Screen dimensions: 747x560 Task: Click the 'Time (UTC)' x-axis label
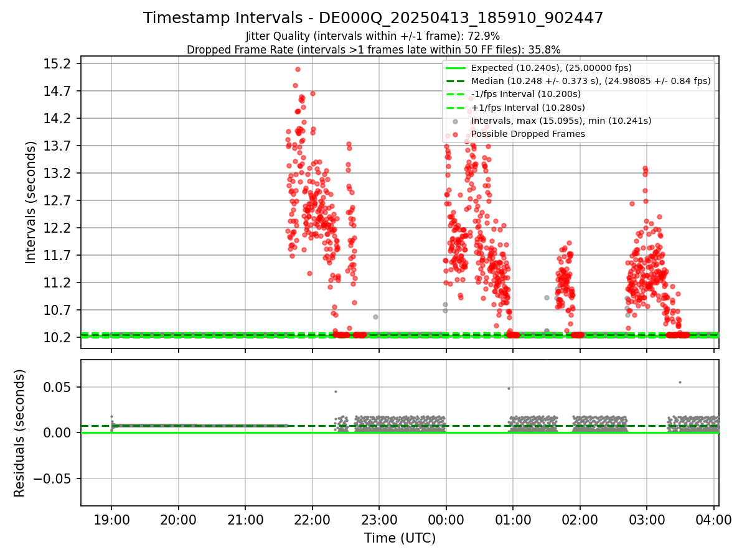coord(400,538)
